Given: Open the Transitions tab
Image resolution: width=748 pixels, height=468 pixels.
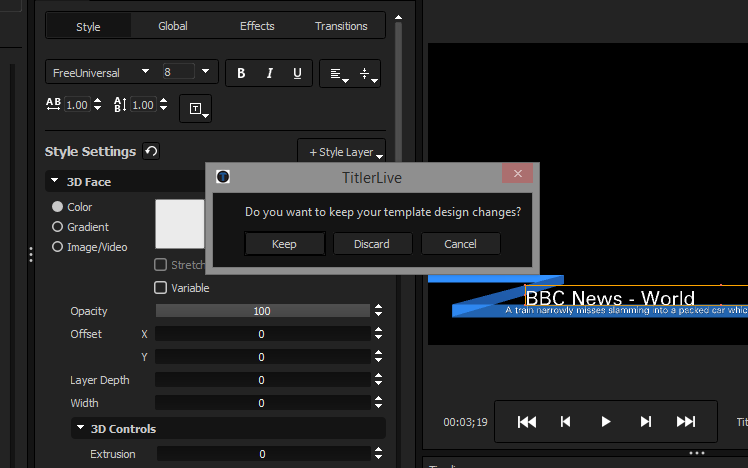Looking at the screenshot, I should click(341, 26).
